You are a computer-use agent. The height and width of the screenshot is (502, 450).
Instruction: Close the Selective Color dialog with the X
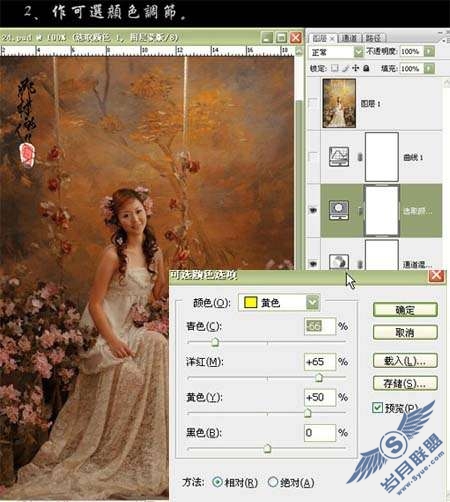[x=436, y=276]
